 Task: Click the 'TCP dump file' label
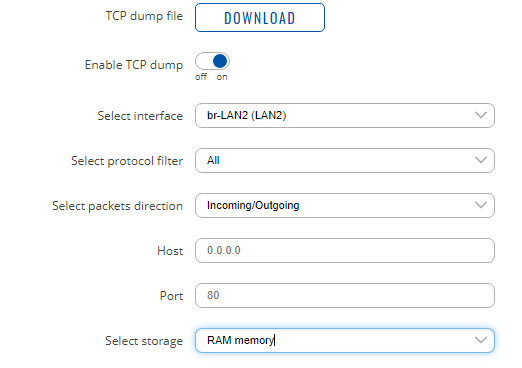(x=144, y=16)
